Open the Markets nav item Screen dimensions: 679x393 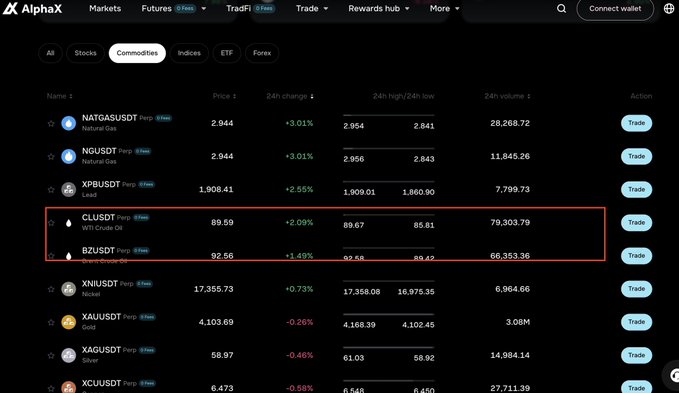(105, 9)
